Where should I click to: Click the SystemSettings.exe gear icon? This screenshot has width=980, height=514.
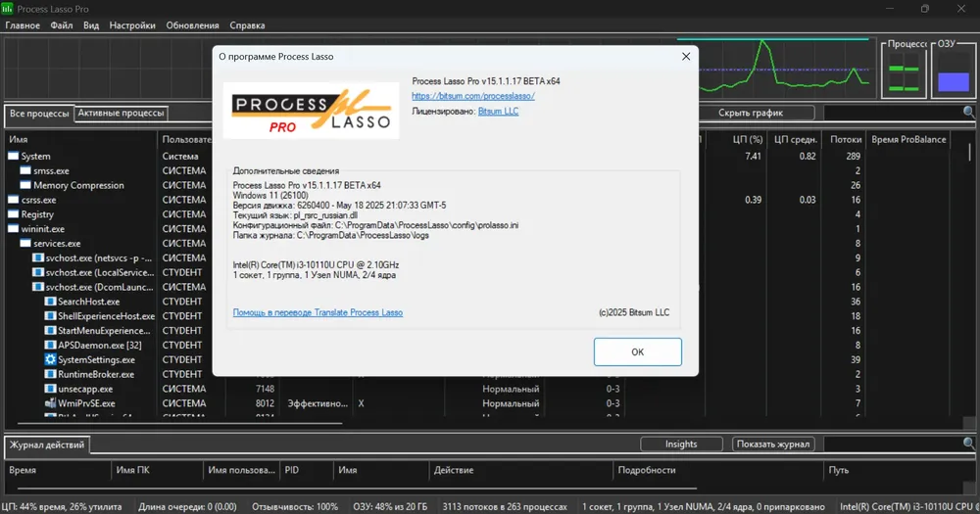pyautogui.click(x=50, y=359)
